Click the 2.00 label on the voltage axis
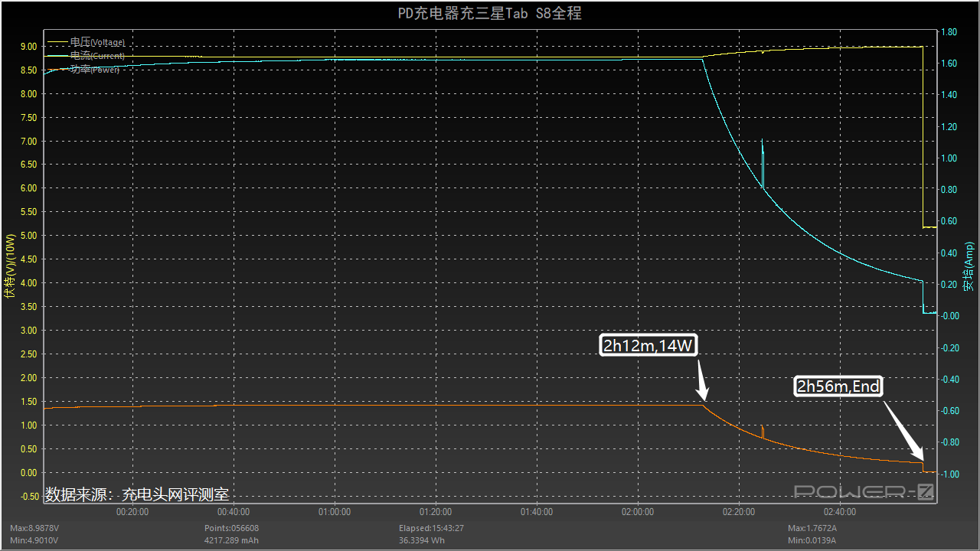Image resolution: width=980 pixels, height=551 pixels. pyautogui.click(x=28, y=378)
